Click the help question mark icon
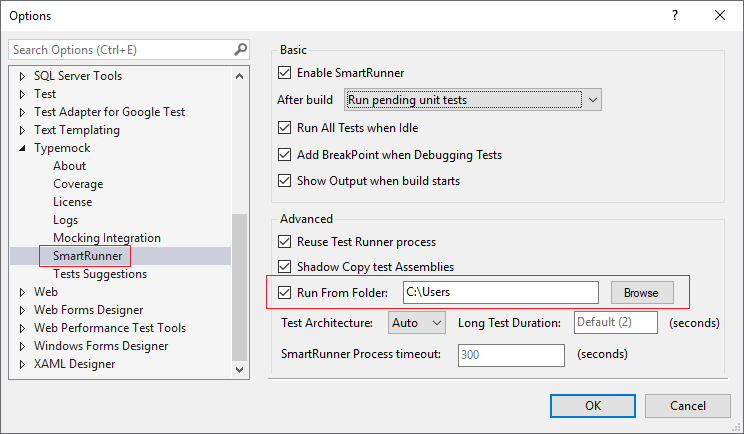This screenshot has height=434, width=744. (675, 15)
